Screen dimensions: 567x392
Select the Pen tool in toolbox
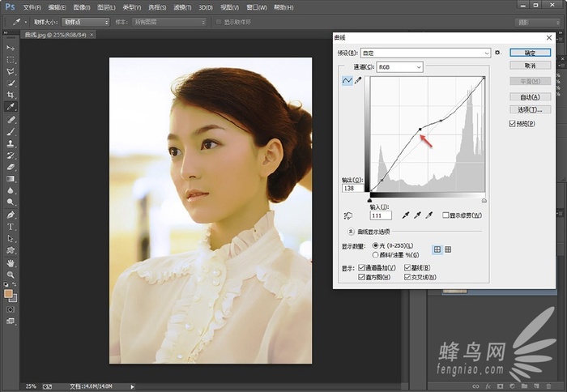[11, 215]
